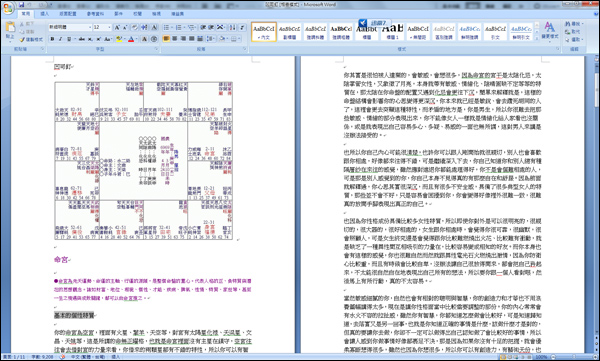Pick the red font color swatch
Viewport: 600px width, 361px height.
point(131,39)
